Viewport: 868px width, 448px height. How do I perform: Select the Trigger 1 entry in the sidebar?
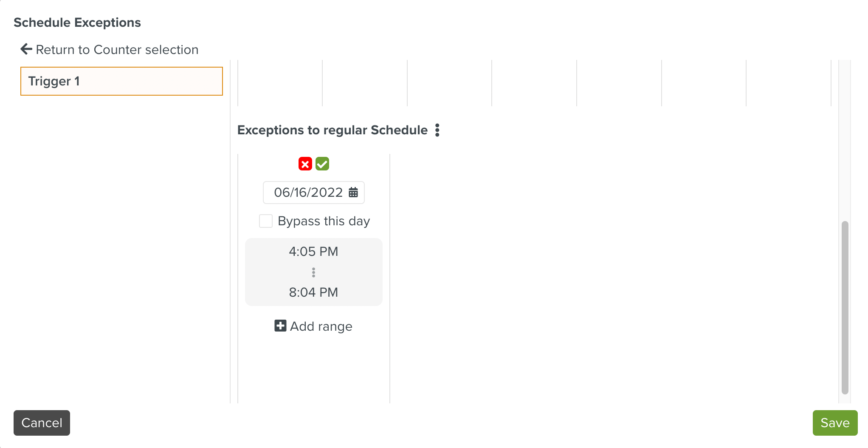121,81
